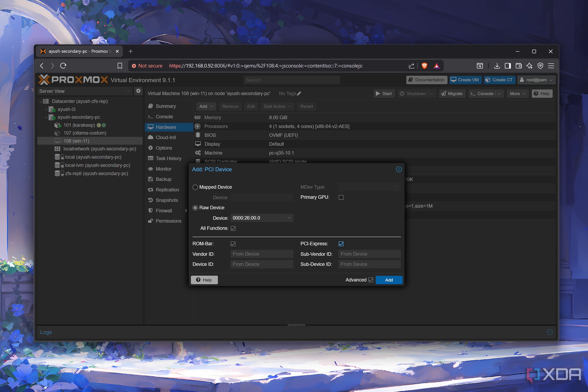Open browser downloads icon
The width and height of the screenshot is (588, 392).
click(497, 66)
